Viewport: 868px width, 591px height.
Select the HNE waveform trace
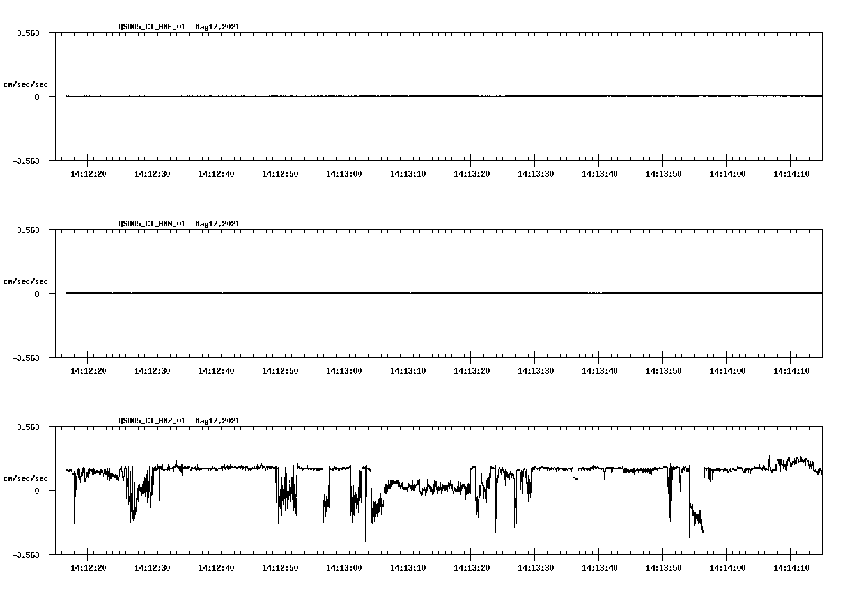384,96
